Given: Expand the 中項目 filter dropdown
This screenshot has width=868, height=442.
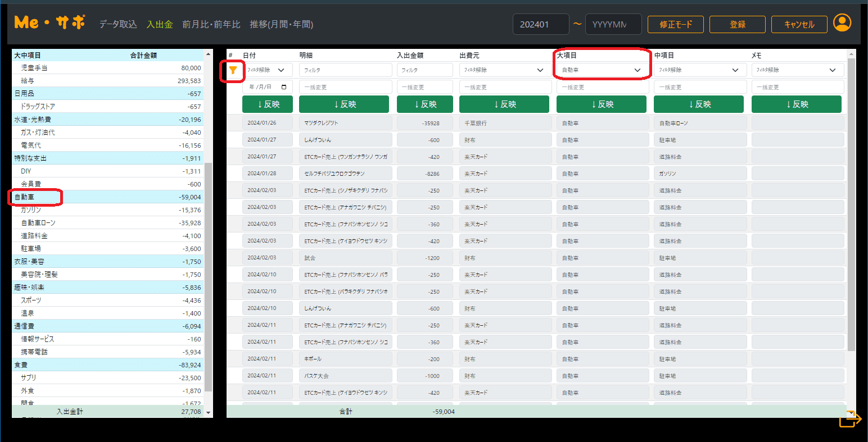Looking at the screenshot, I should (x=699, y=70).
